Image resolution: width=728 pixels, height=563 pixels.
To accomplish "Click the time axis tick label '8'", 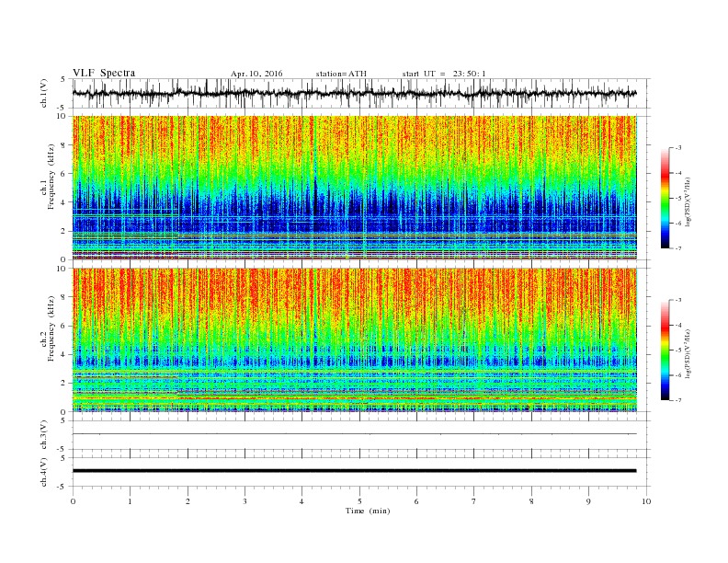I will [x=531, y=501].
